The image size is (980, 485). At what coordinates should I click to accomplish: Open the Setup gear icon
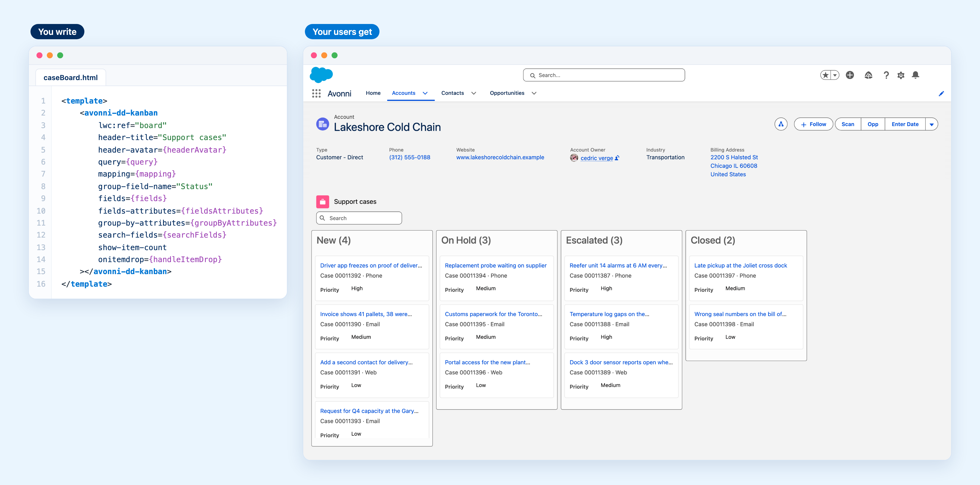(901, 75)
